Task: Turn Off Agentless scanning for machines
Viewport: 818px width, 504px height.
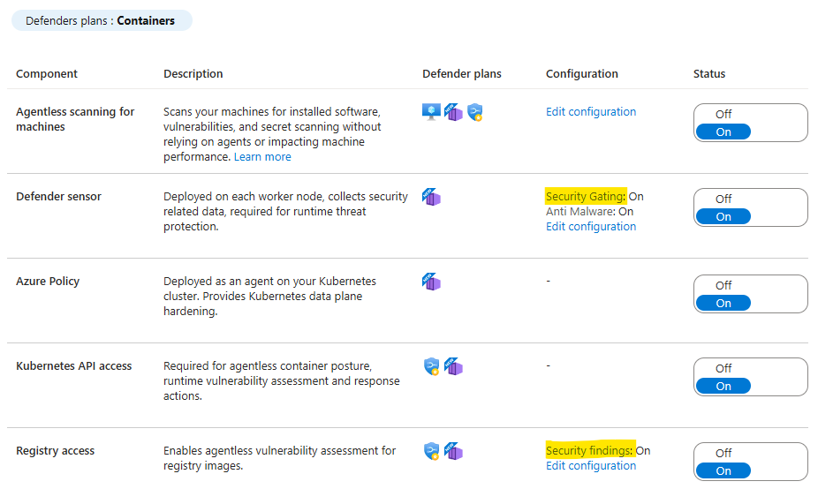Action: 723,114
